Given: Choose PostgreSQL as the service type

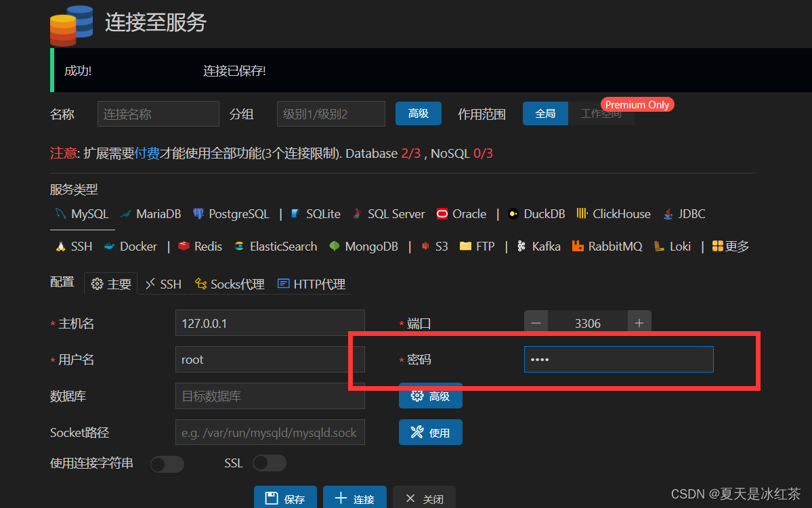Looking at the screenshot, I should (231, 214).
